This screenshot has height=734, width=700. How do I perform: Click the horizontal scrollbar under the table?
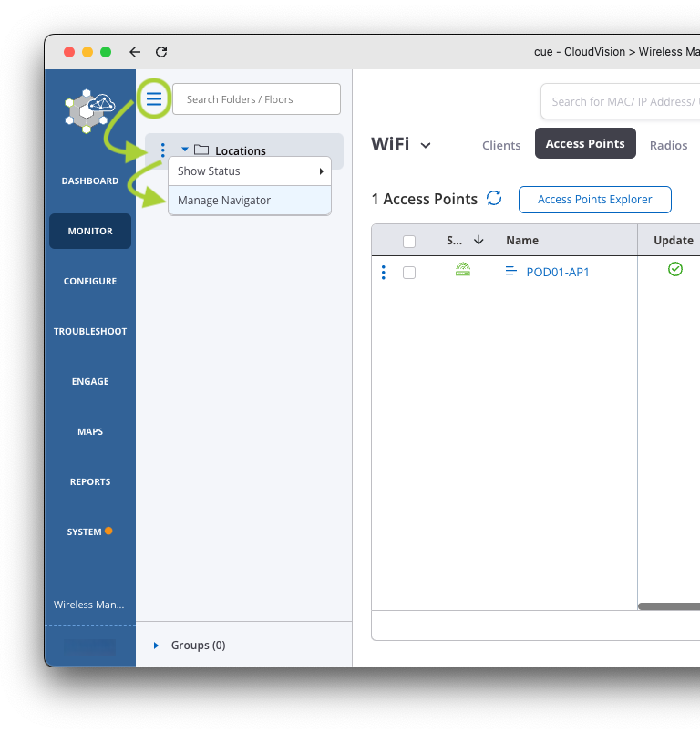(x=668, y=606)
